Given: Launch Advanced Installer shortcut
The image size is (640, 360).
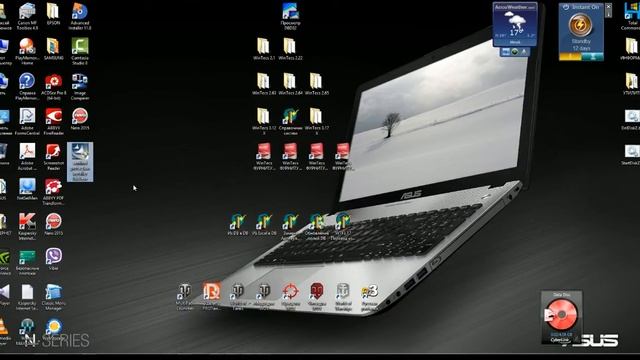Looking at the screenshot, I should point(80,17).
